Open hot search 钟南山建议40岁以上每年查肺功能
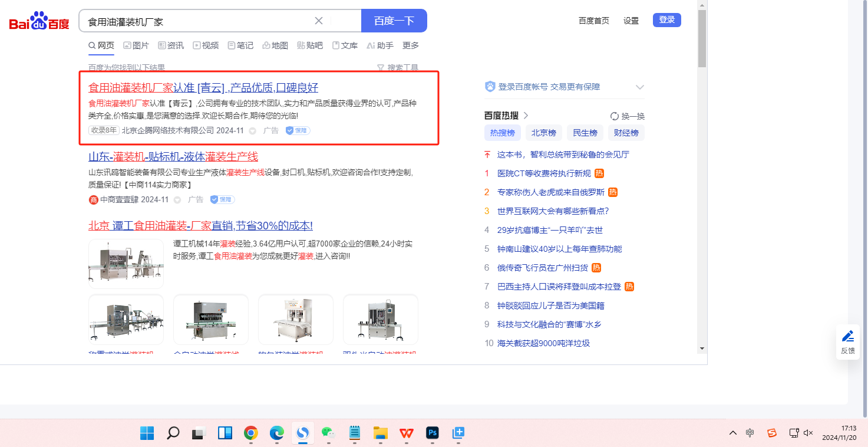The image size is (868, 447). pos(560,249)
